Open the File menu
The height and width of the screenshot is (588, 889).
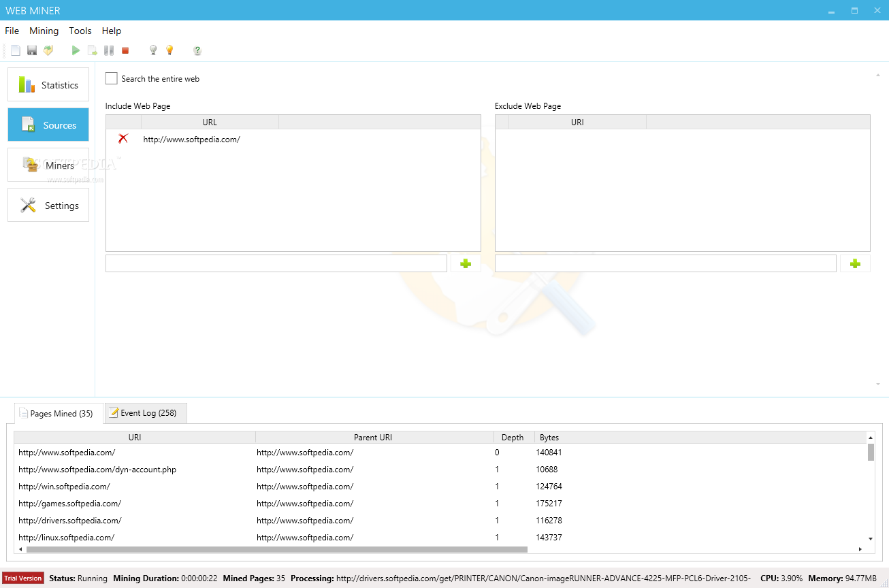[x=12, y=31]
